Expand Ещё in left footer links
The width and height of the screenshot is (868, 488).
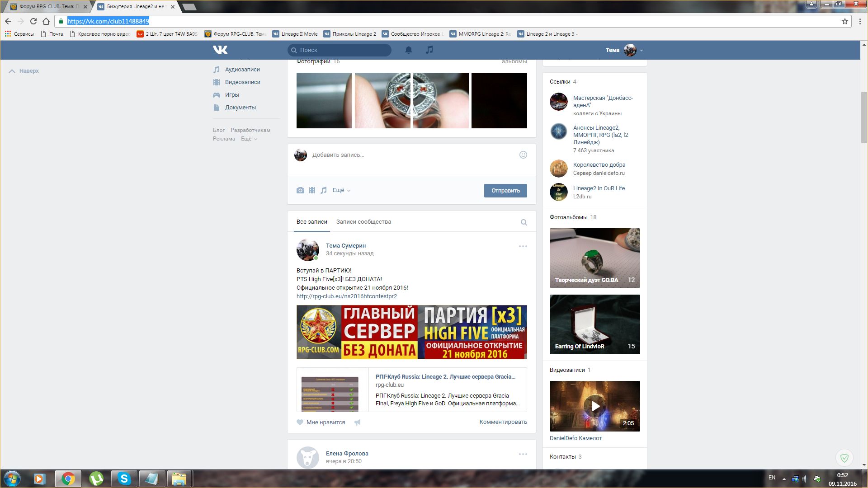[x=249, y=139]
